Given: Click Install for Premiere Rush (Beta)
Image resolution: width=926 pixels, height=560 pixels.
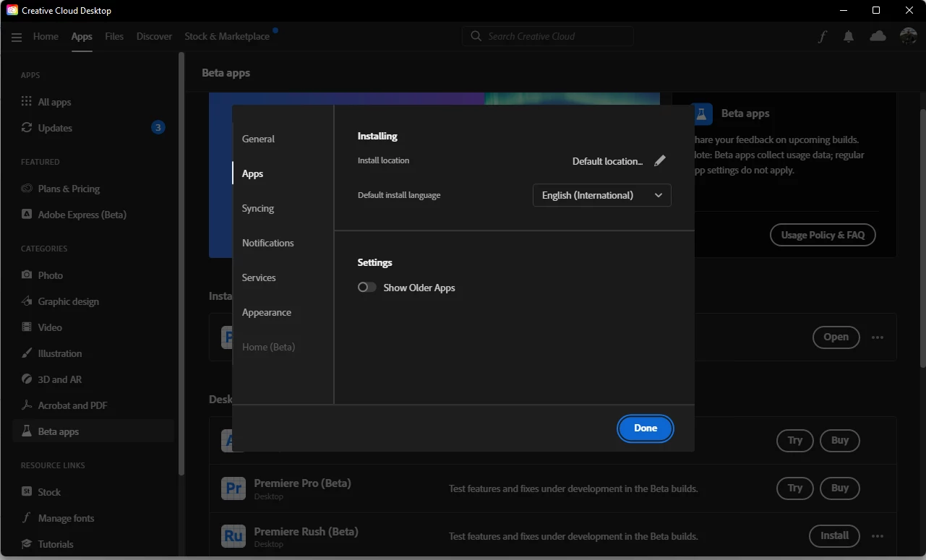Looking at the screenshot, I should click(x=834, y=535).
